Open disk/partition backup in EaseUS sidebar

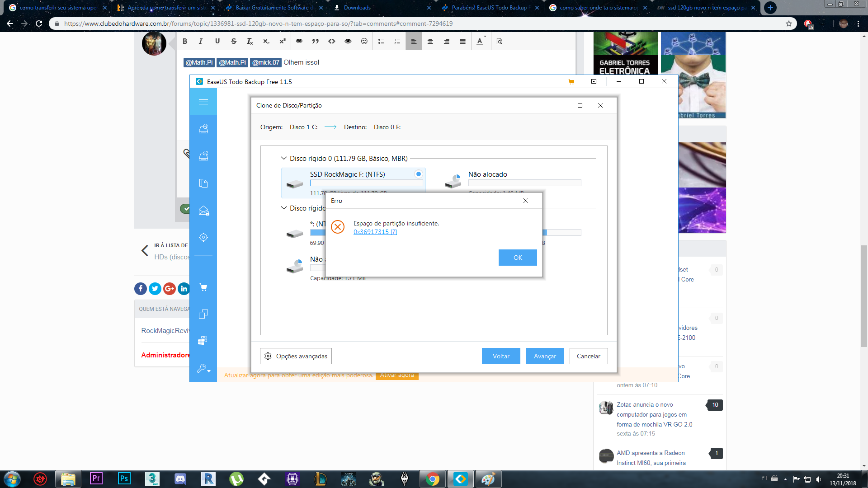point(203,129)
